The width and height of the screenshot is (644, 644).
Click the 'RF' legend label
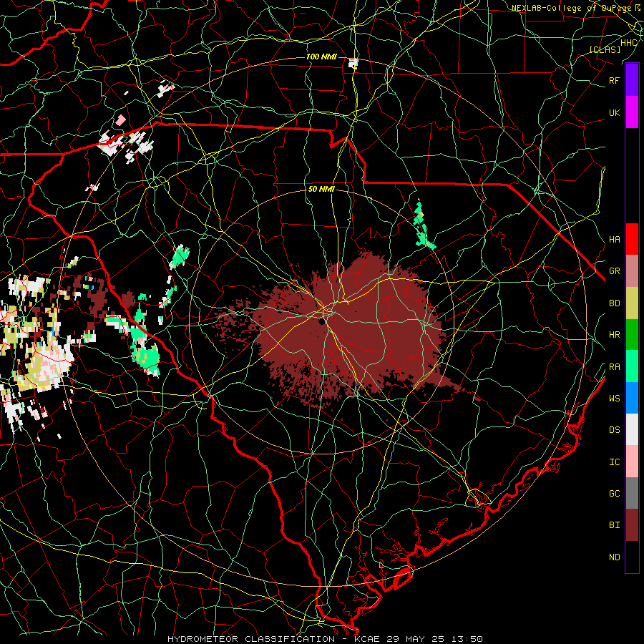[614, 80]
